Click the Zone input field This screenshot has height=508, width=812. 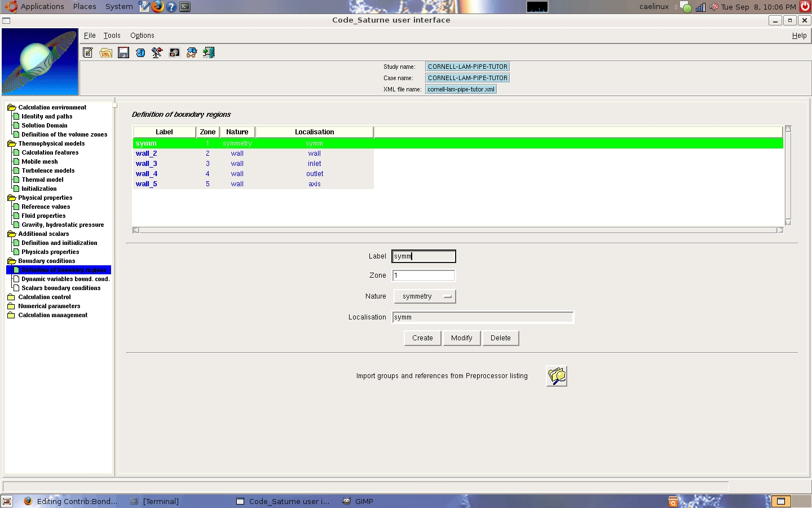point(423,275)
